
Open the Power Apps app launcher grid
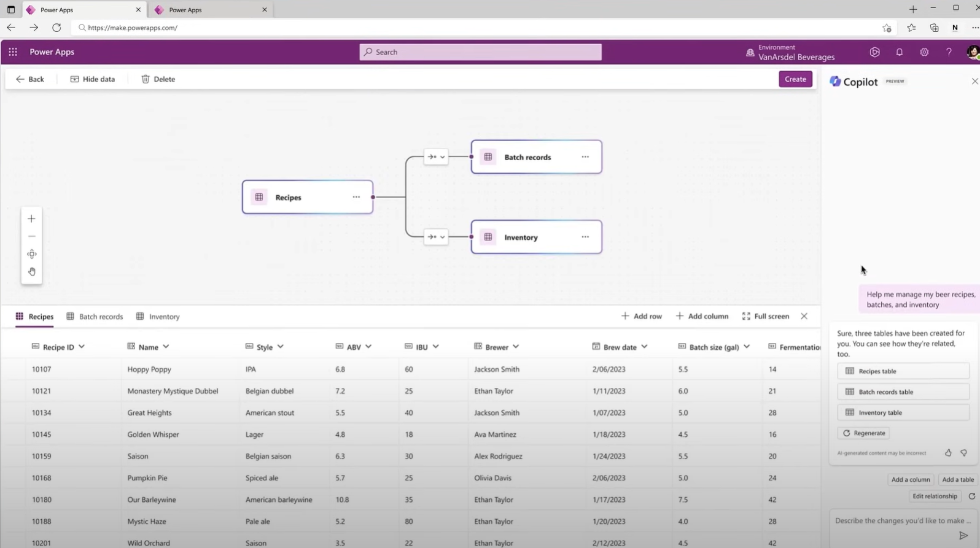tap(13, 52)
